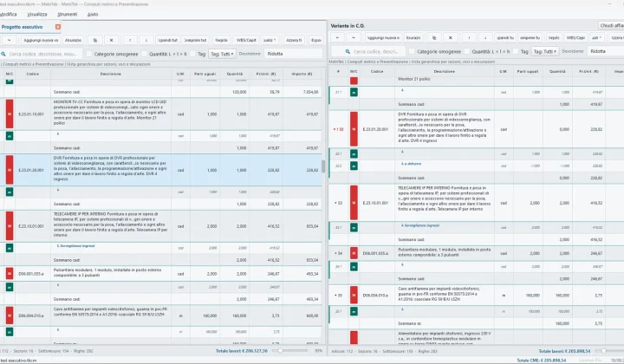Open the Strumenti menu
Screen dimensions: 624x364
pos(68,15)
